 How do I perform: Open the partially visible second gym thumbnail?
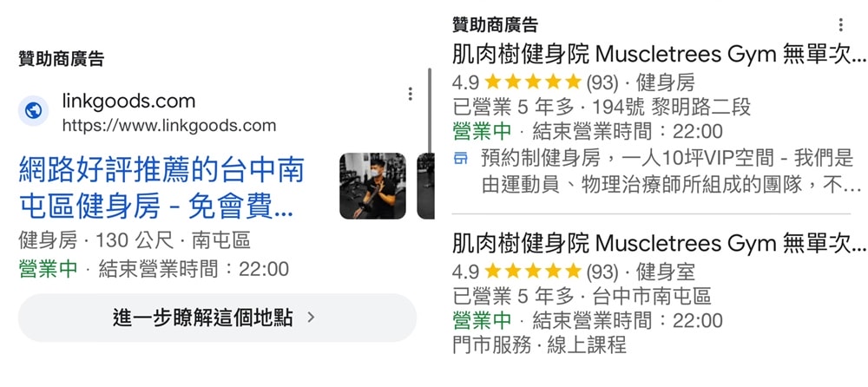[425, 186]
